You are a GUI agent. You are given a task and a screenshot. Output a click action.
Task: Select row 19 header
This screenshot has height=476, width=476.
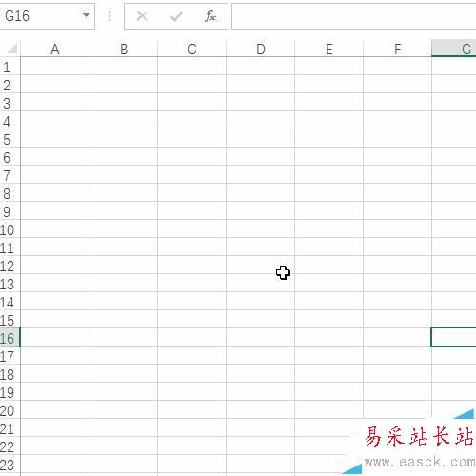pyautogui.click(x=10, y=392)
